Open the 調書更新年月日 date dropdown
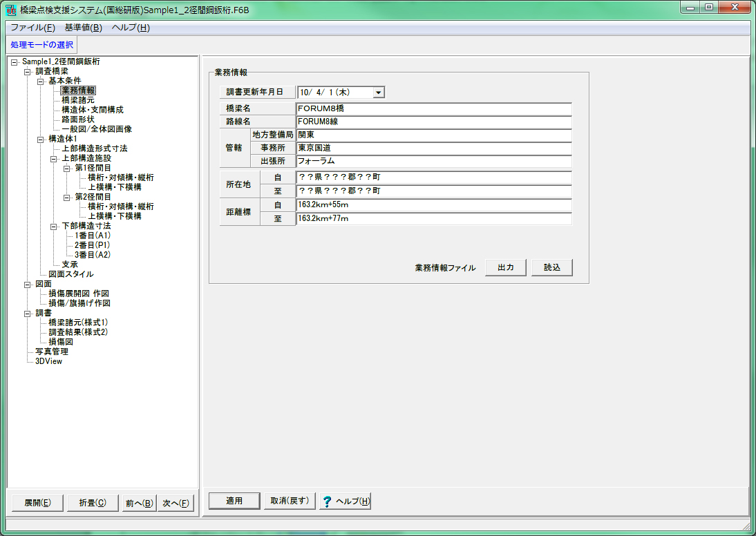The width and height of the screenshot is (756, 536). click(x=379, y=92)
